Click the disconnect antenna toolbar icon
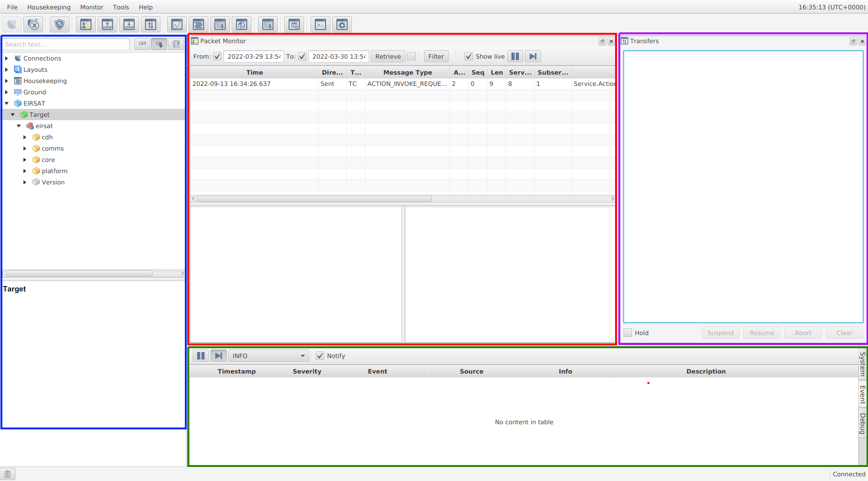This screenshot has width=868, height=481. point(33,24)
